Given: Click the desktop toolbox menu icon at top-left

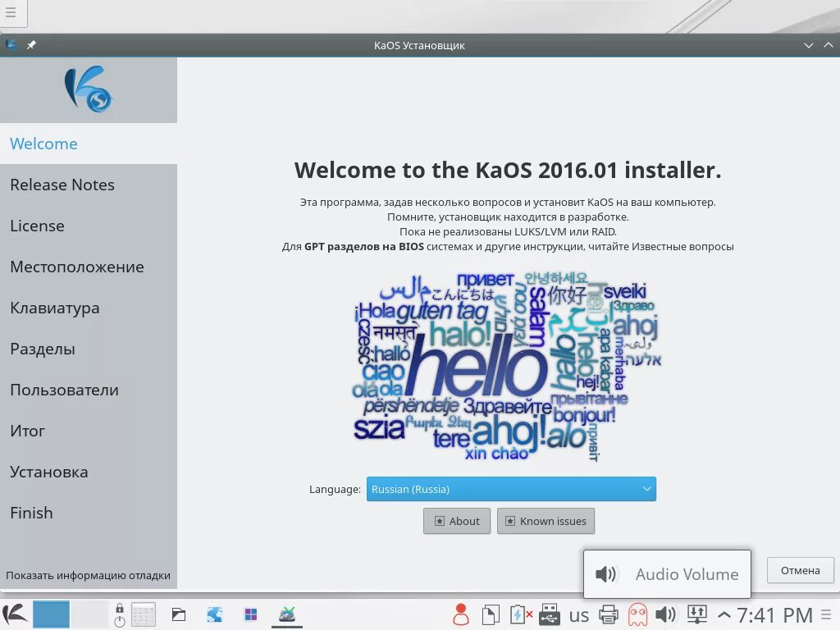Looking at the screenshot, I should [11, 11].
